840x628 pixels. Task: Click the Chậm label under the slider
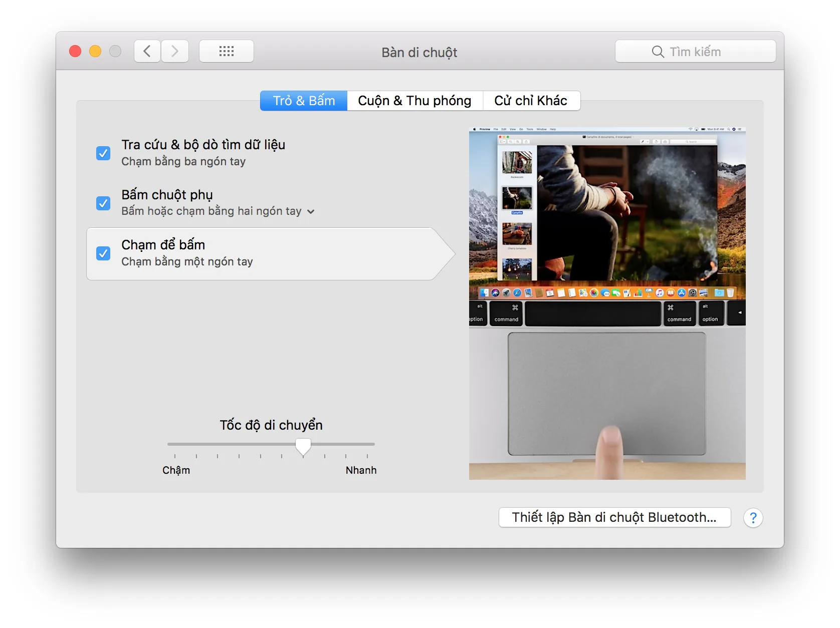(x=176, y=470)
